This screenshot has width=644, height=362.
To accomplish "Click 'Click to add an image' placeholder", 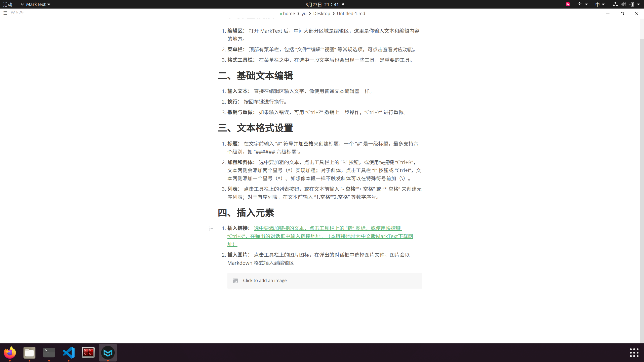I will [x=265, y=281].
